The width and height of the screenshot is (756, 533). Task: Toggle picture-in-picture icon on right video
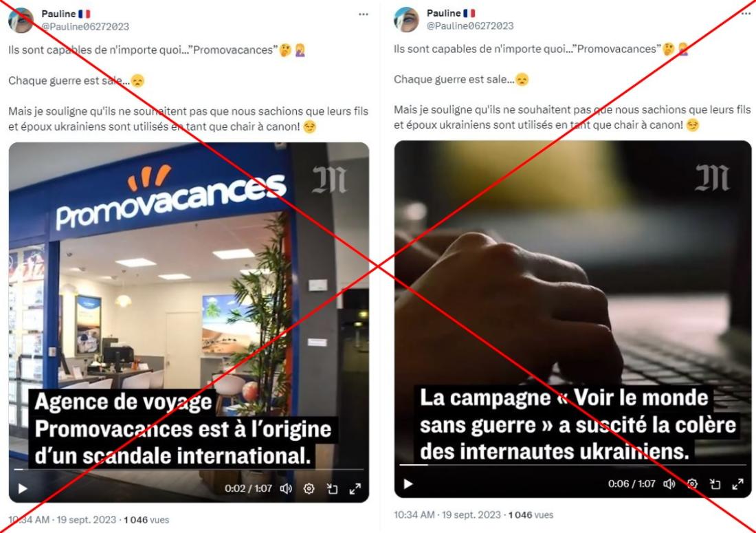(715, 483)
